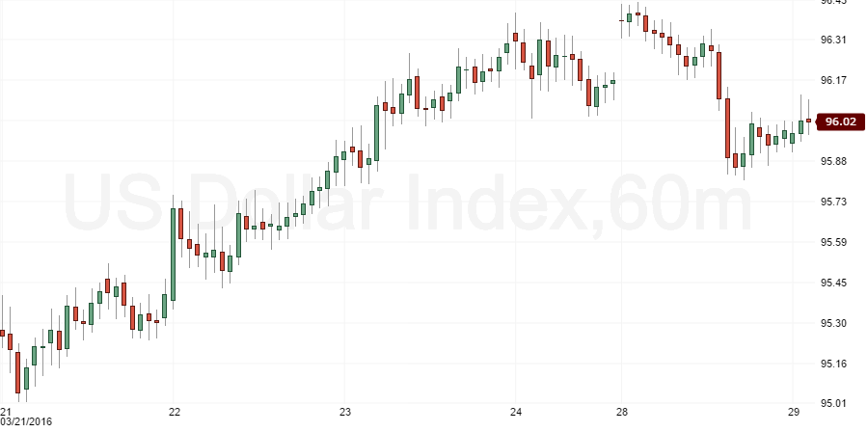Select day 29 on the time axis

point(792,412)
